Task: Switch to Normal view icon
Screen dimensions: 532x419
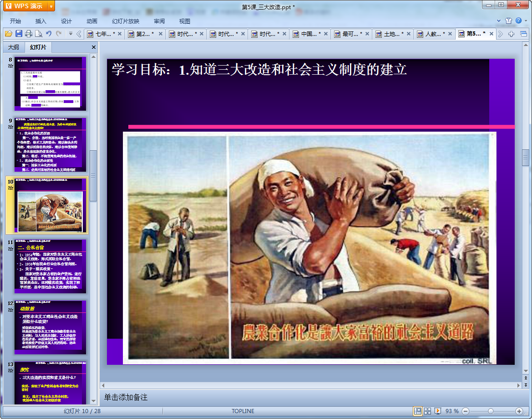Action: pos(418,411)
